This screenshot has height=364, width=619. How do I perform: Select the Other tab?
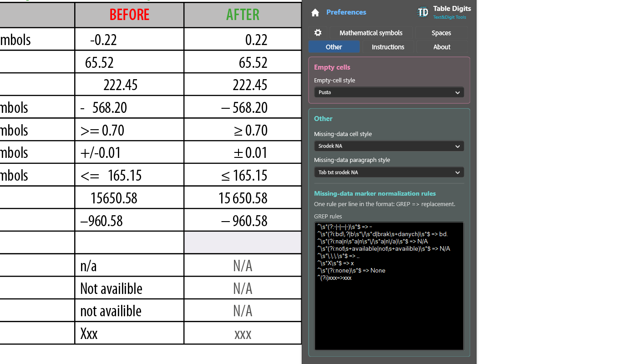point(334,47)
